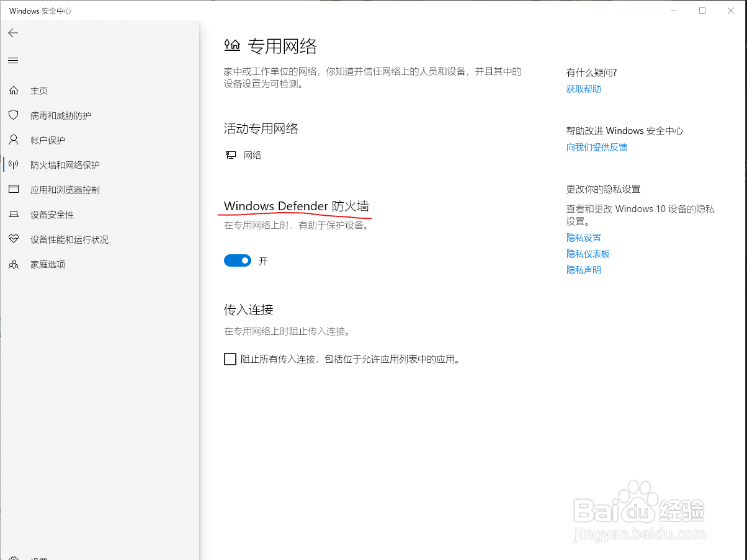Minimize the Windows 安全中心 window

[674, 11]
